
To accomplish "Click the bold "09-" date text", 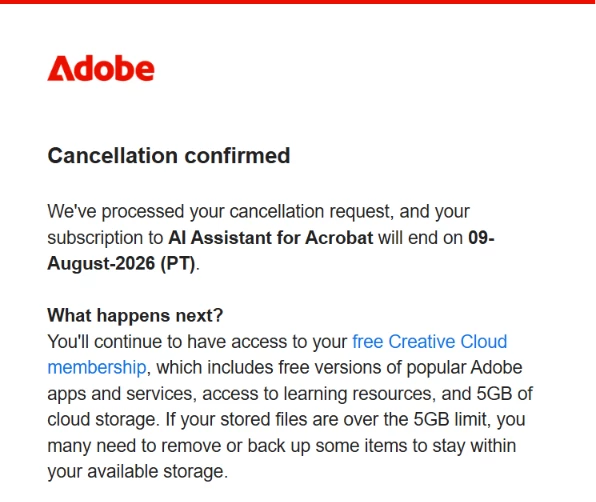I will click(x=481, y=238).
